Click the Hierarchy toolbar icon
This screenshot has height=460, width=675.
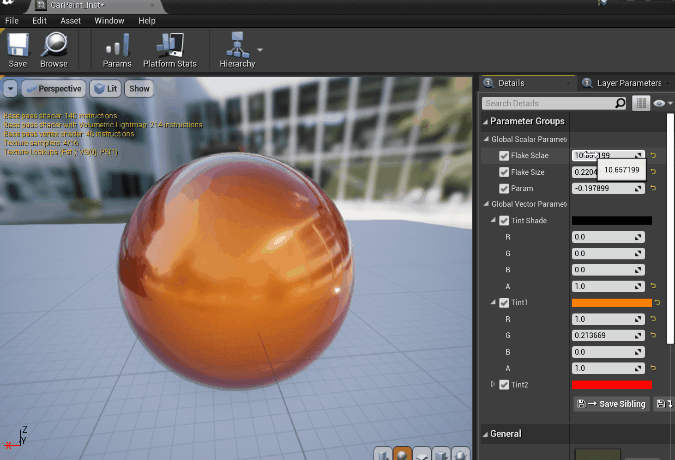[x=238, y=46]
